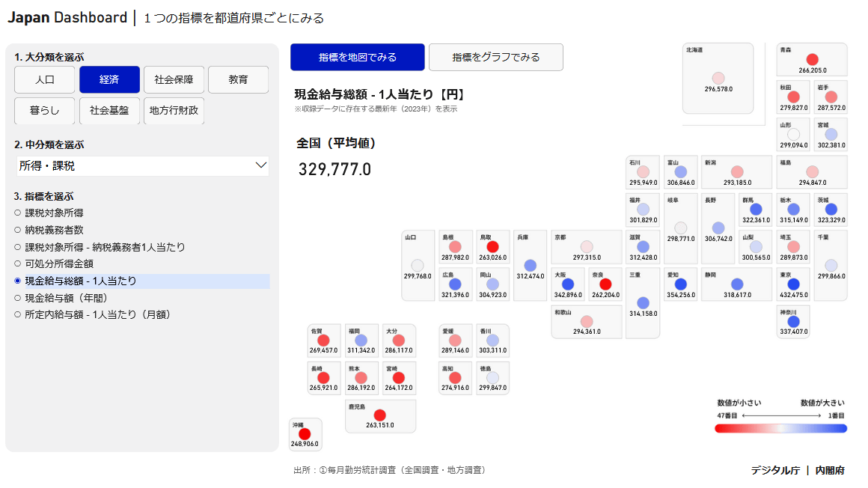
Task: Click the 長野 prefecture tile
Action: coord(718,228)
